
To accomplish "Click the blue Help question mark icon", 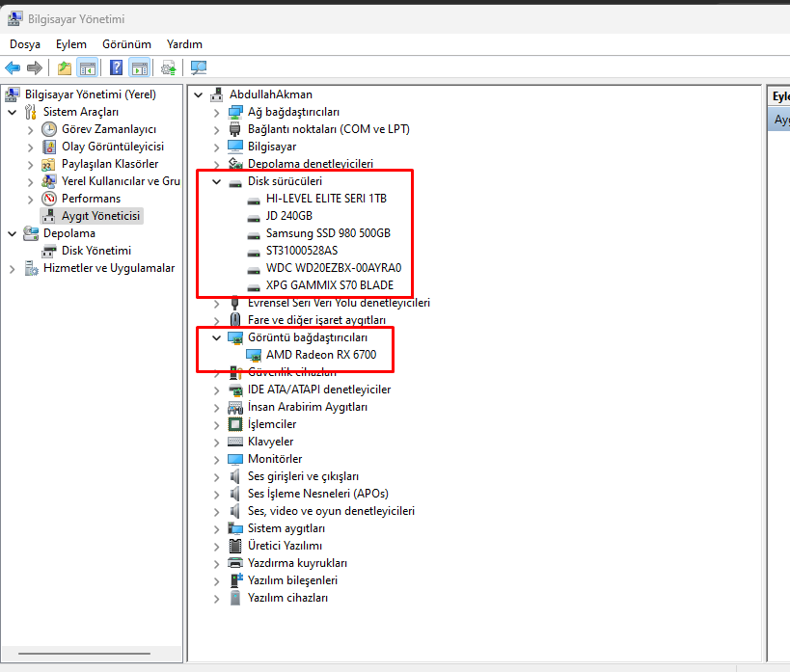I will coord(116,67).
